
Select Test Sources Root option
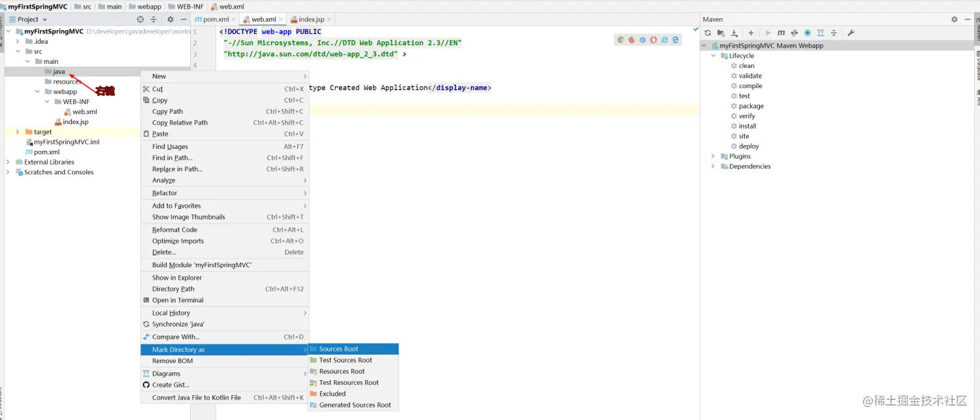[353, 361]
